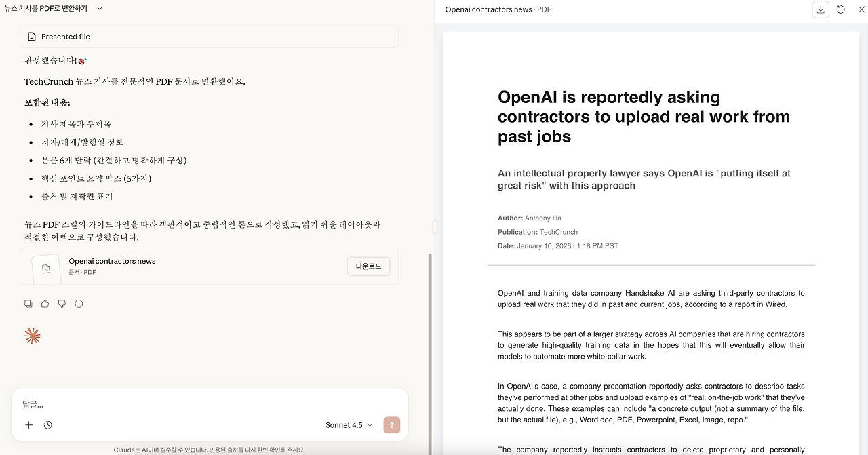
Task: Open the 'Presented file' item
Action: pos(209,37)
